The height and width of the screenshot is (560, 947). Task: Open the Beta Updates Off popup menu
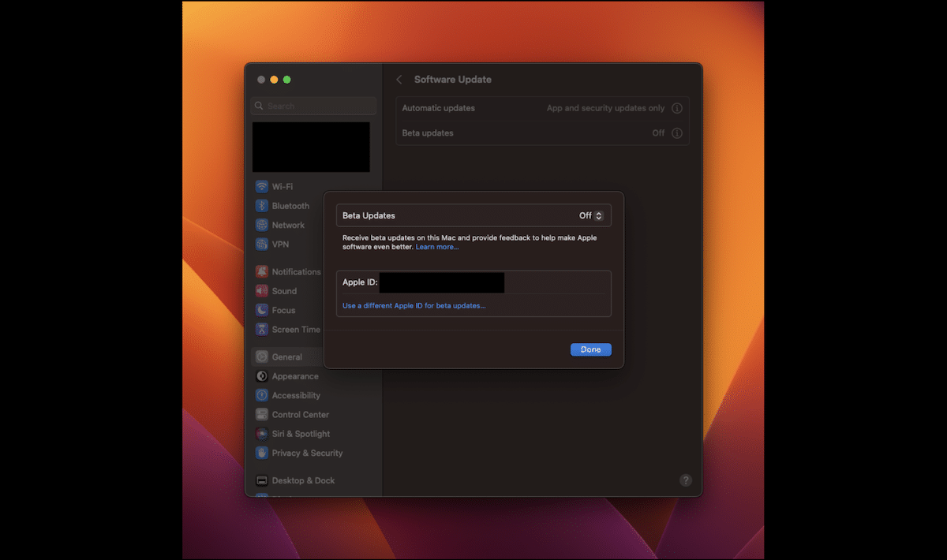tap(591, 215)
